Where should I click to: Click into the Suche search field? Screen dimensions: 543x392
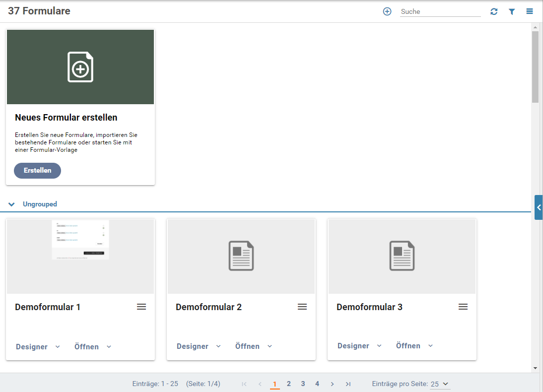point(440,11)
